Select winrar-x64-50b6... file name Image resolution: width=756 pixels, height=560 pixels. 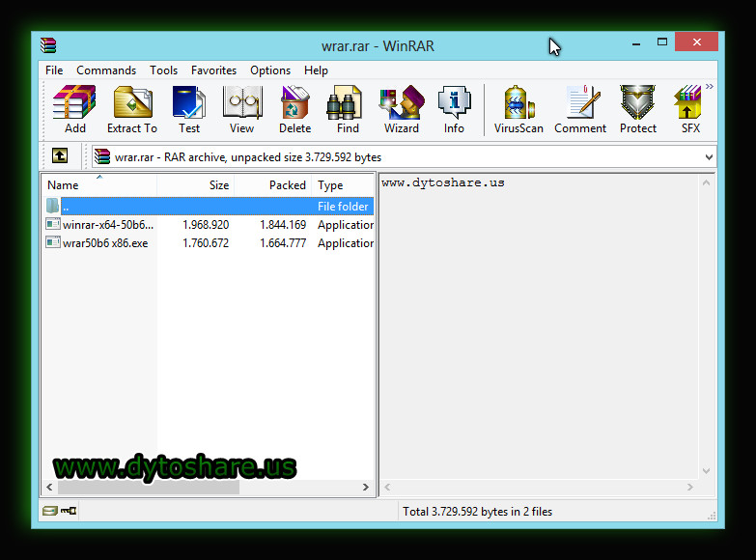108,225
